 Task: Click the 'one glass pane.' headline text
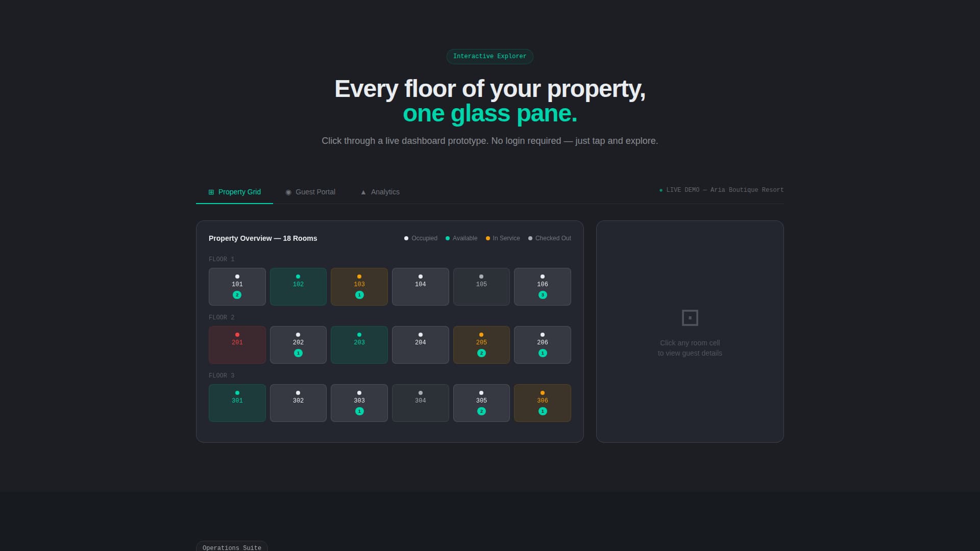click(490, 113)
